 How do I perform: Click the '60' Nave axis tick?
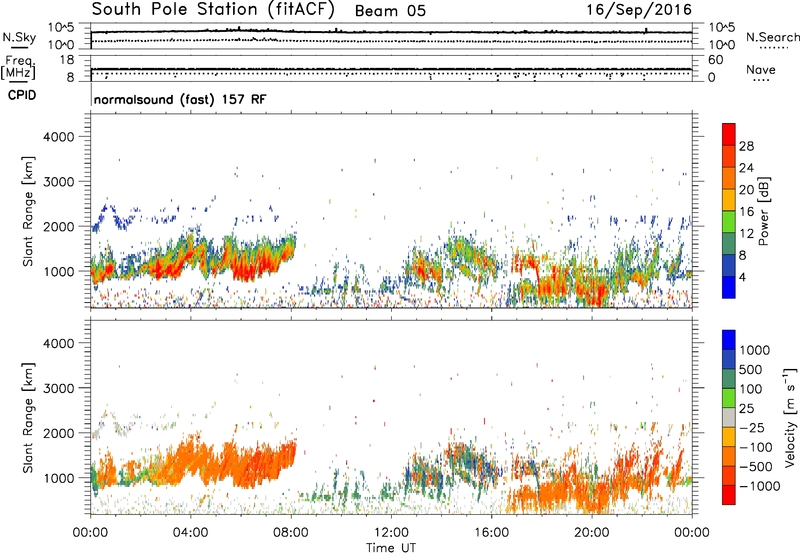tap(716, 60)
